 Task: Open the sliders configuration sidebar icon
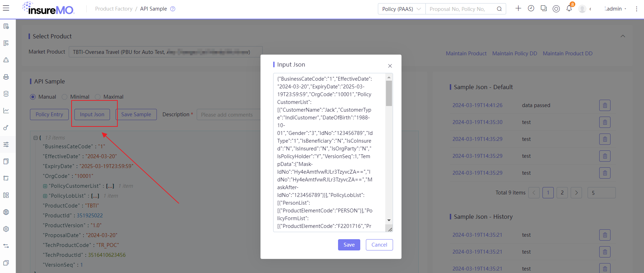point(6,144)
